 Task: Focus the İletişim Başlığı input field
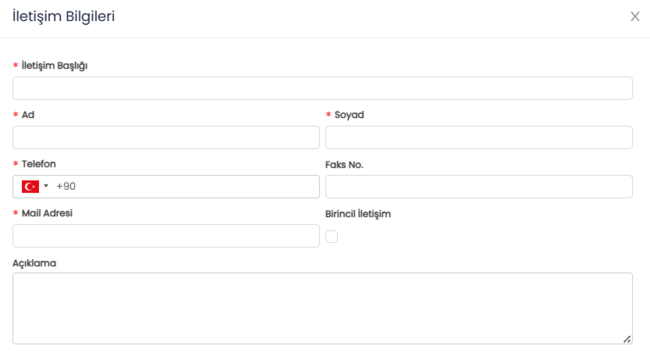pos(323,88)
